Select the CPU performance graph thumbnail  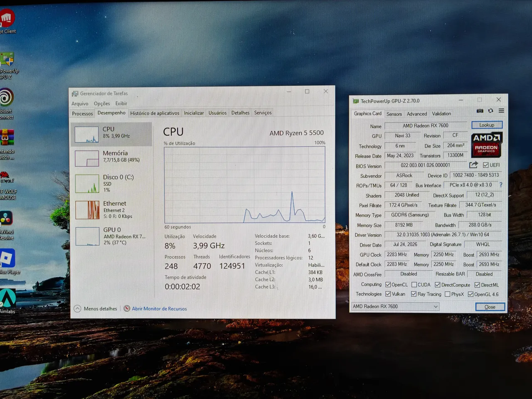(87, 135)
